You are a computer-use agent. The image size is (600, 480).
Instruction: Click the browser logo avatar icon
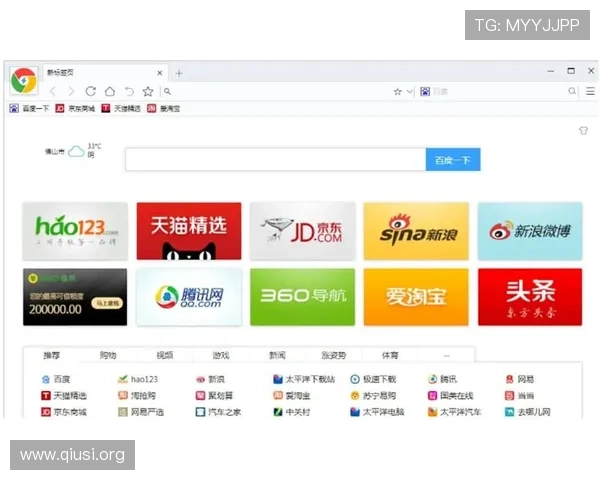click(x=24, y=80)
